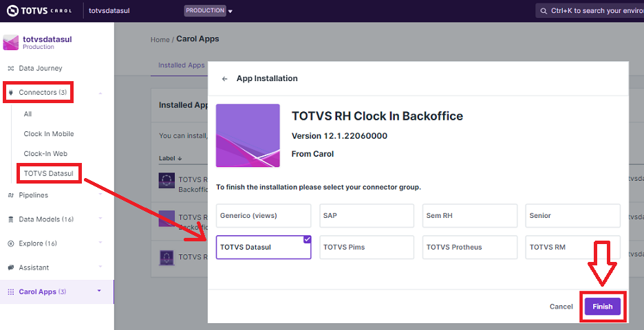Toggle the Carol Apps dropdown arrow
This screenshot has width=644, height=330.
[x=99, y=291]
